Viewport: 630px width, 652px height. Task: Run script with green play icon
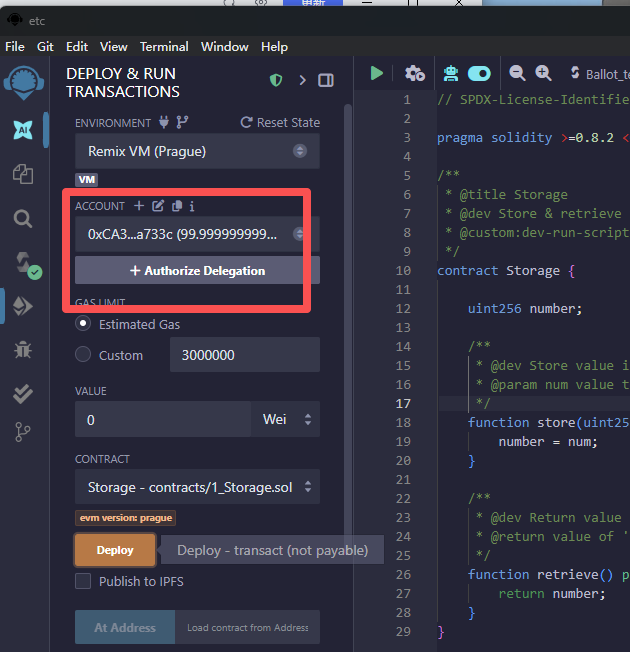point(377,74)
